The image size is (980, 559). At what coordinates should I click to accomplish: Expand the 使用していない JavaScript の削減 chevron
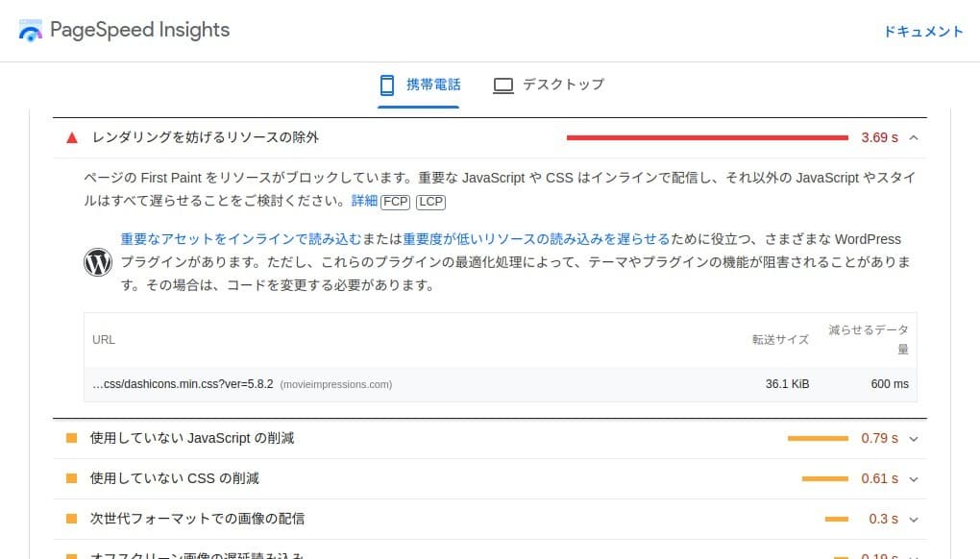pos(913,438)
